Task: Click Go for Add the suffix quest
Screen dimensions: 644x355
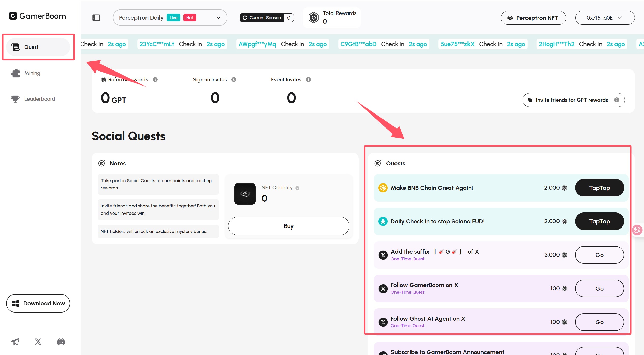Action: [x=599, y=255]
